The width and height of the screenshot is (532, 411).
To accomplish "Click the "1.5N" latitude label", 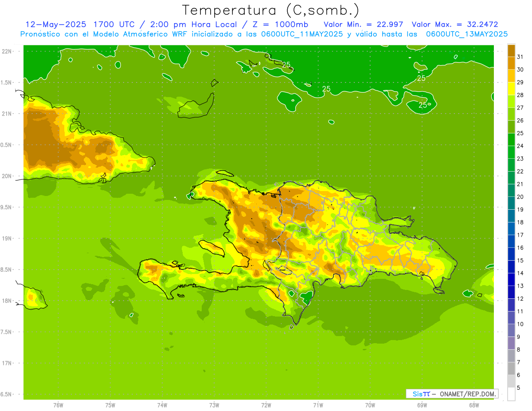I will coord(7,82).
